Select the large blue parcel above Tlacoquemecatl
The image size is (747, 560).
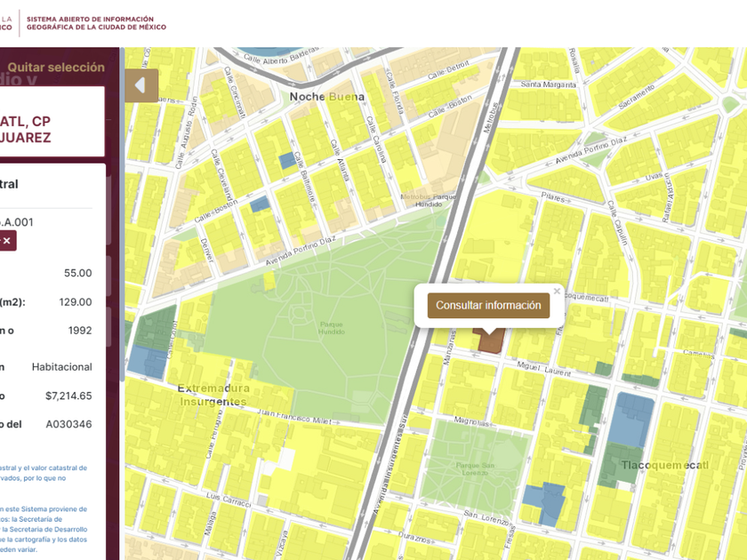pyautogui.click(x=634, y=420)
